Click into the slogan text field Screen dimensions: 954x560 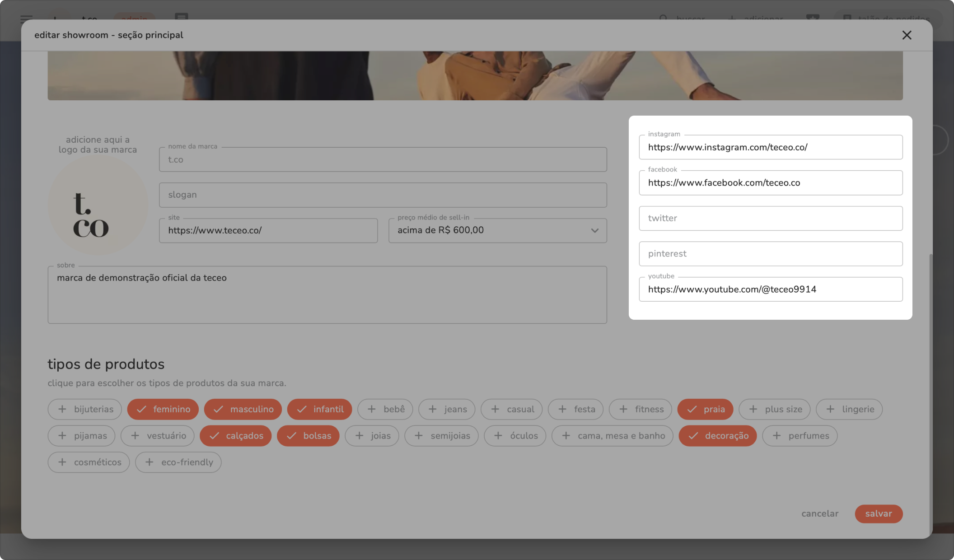382,195
